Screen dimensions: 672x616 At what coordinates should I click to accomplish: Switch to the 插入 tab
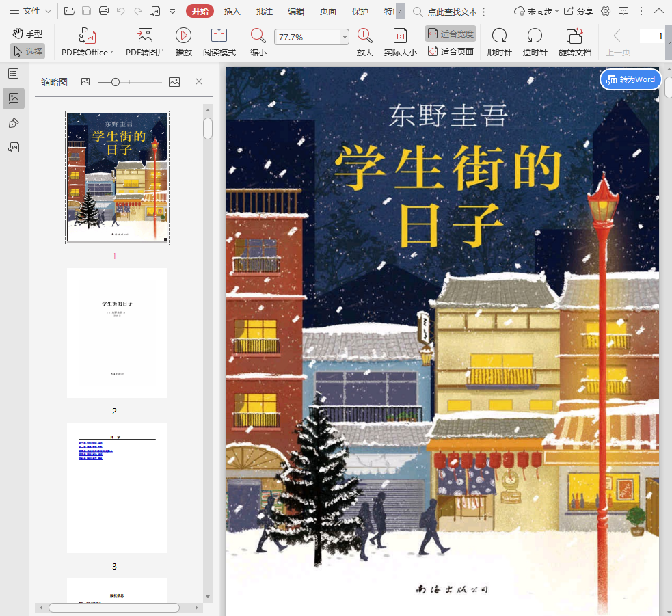(x=232, y=12)
